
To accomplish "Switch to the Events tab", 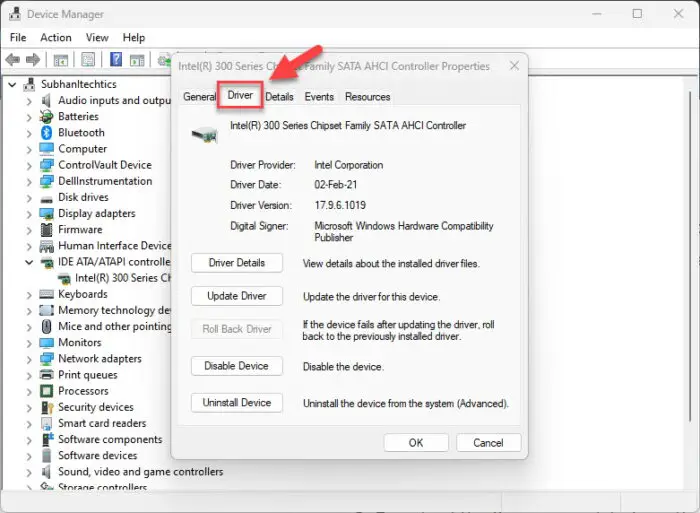I will point(319,96).
